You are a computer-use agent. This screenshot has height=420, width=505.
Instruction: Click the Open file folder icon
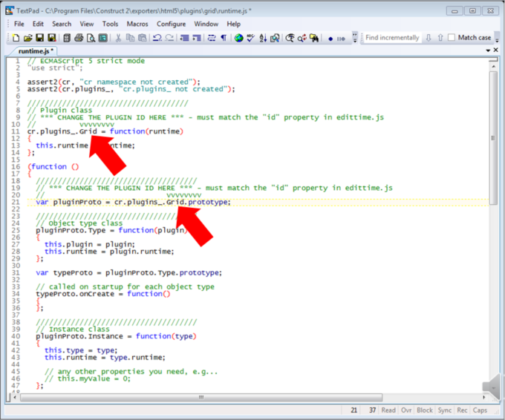pos(27,38)
